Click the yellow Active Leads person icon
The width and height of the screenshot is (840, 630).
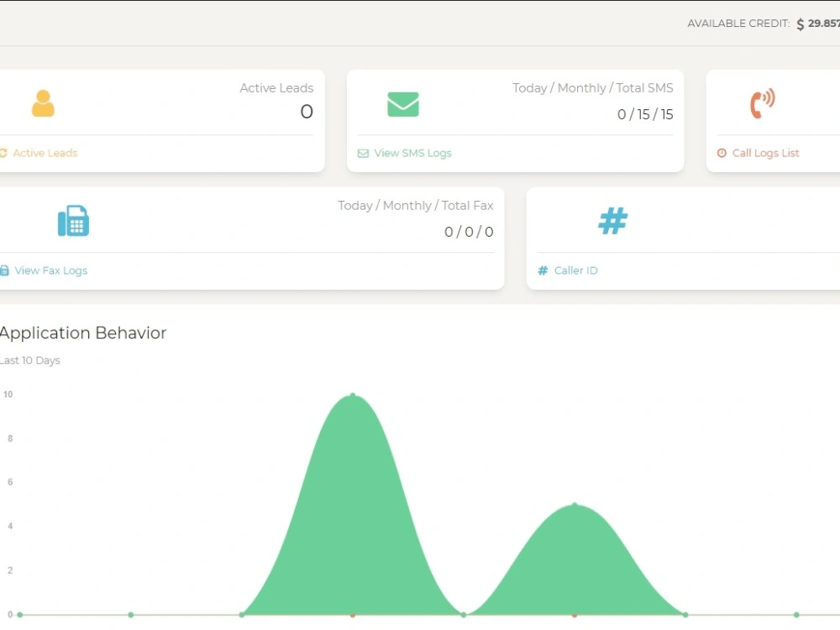click(43, 102)
